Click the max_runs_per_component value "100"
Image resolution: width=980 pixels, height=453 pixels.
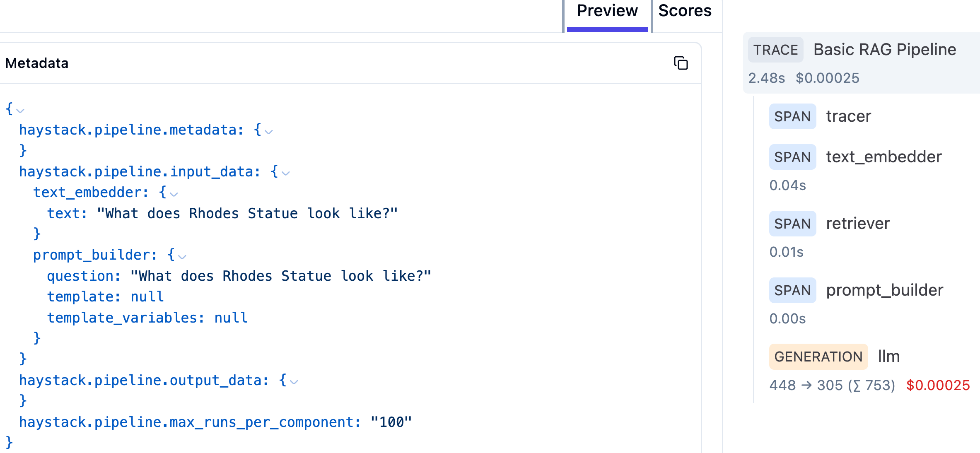(x=391, y=422)
